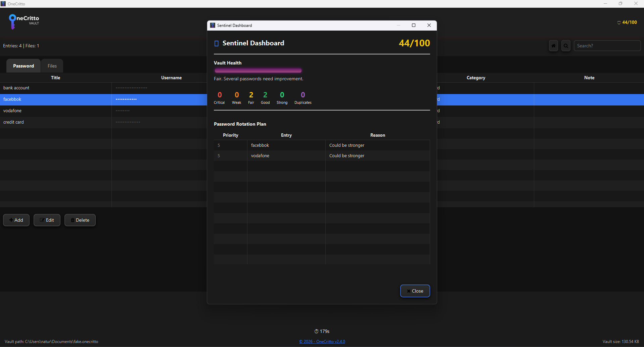Viewport: 644px width, 347px height.
Task: Click the 44/100 shield score in header
Action: [x=627, y=23]
